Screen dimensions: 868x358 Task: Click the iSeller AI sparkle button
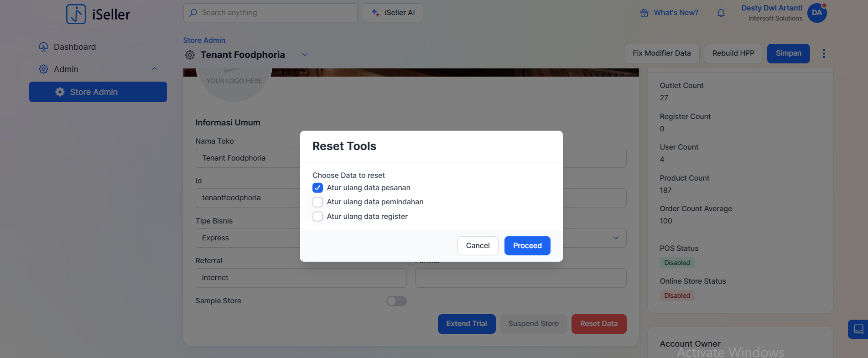[x=392, y=13]
